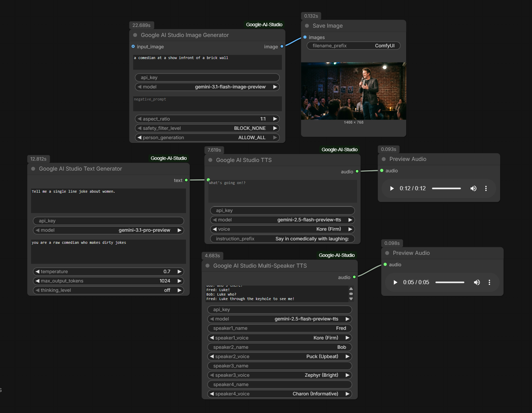Collapse the Save Image node dot

point(307,26)
